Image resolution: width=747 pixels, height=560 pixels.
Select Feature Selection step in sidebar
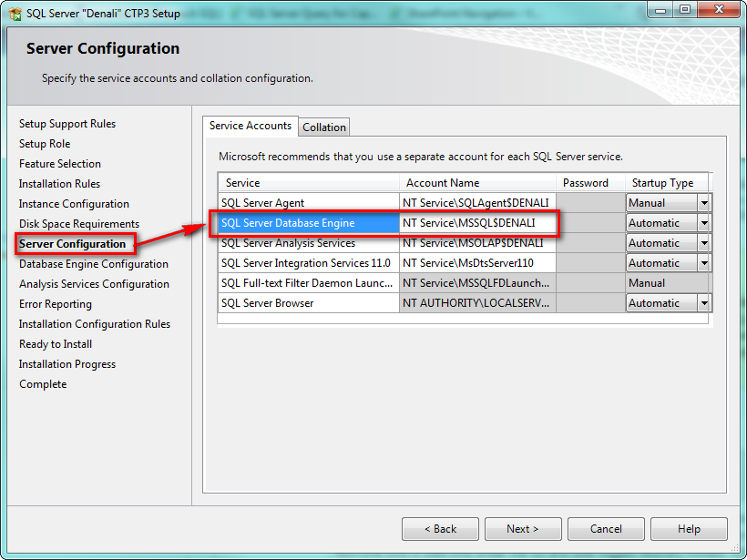[x=60, y=164]
